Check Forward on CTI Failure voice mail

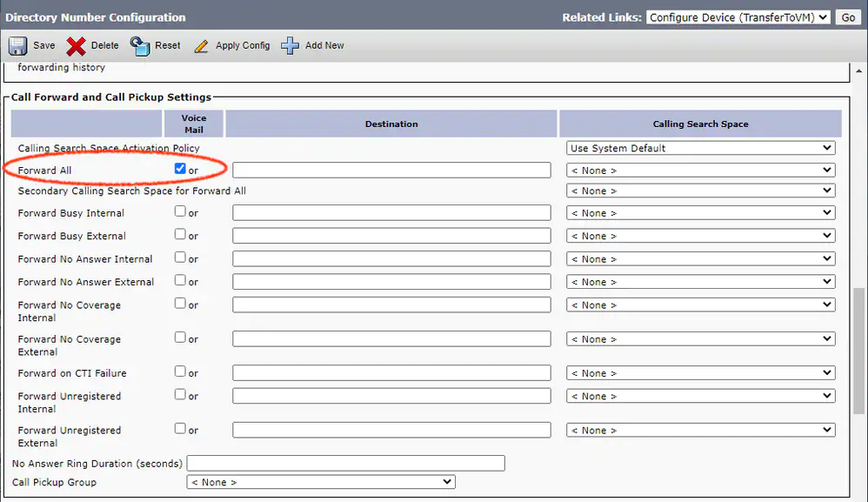tap(180, 371)
